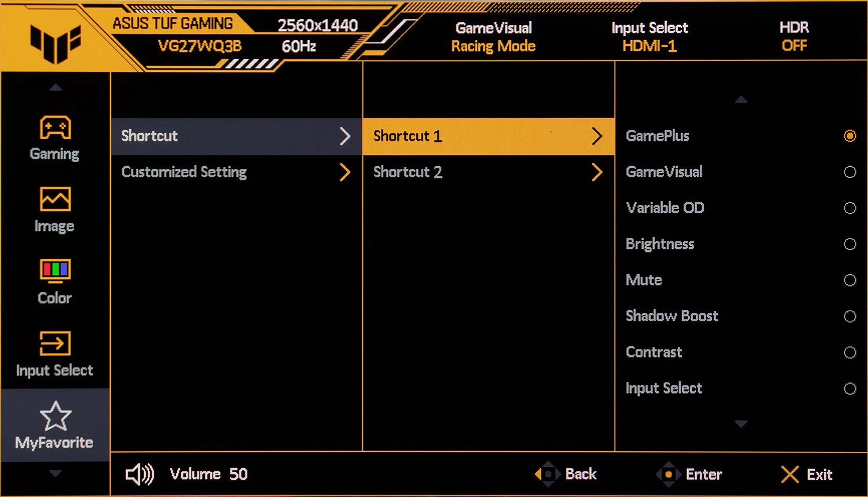Click the volume speaker icon

click(140, 474)
